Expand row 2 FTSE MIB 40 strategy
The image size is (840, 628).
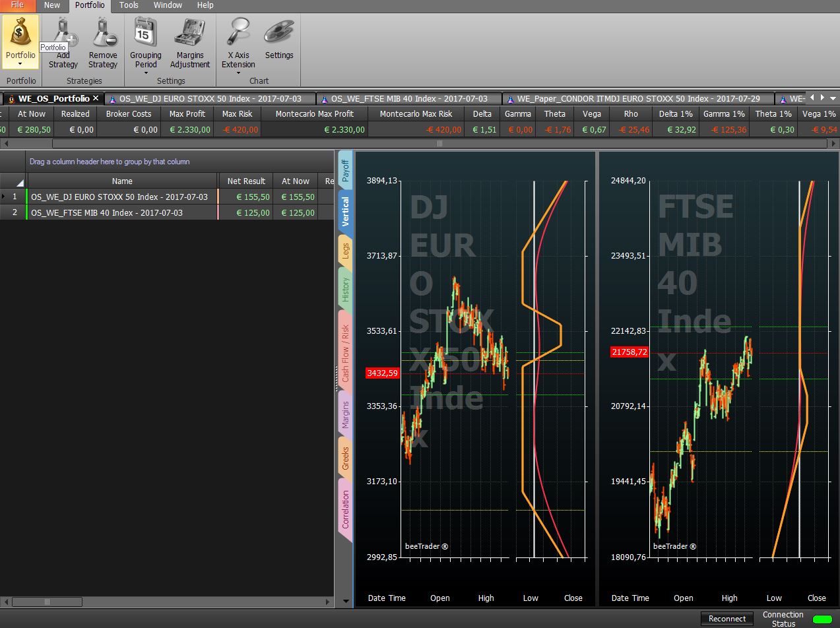[x=5, y=212]
